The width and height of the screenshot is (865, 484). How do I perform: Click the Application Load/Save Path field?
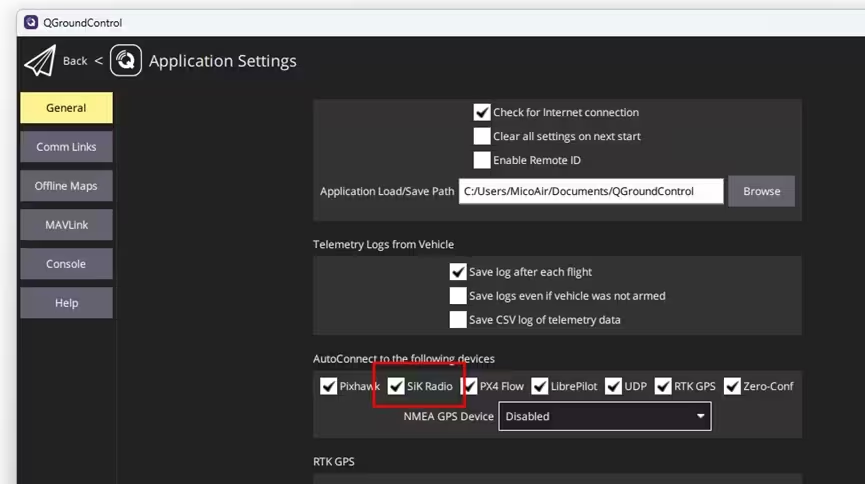(591, 191)
